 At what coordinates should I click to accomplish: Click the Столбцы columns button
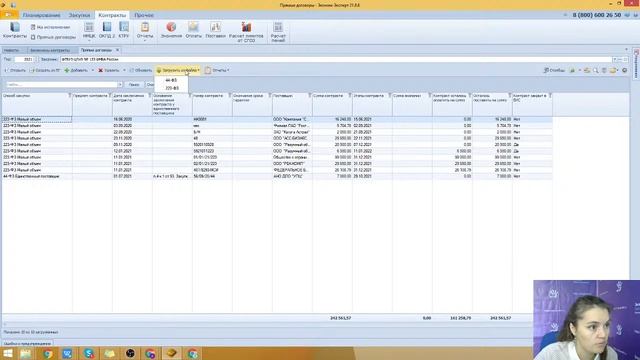pyautogui.click(x=554, y=70)
